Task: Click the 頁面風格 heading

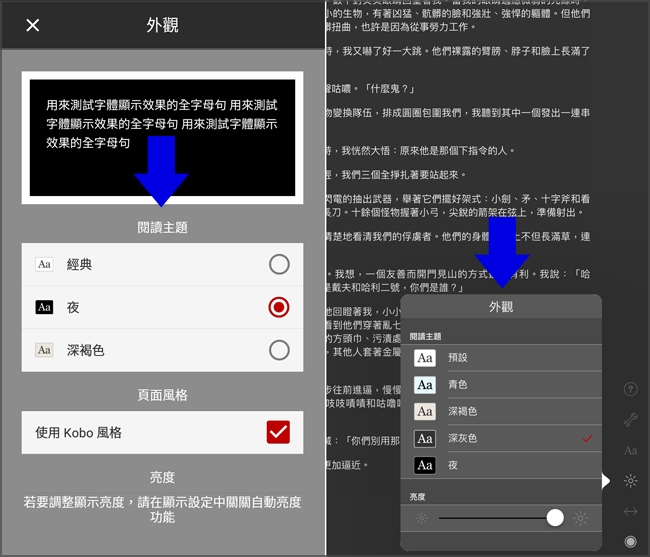Action: [162, 395]
